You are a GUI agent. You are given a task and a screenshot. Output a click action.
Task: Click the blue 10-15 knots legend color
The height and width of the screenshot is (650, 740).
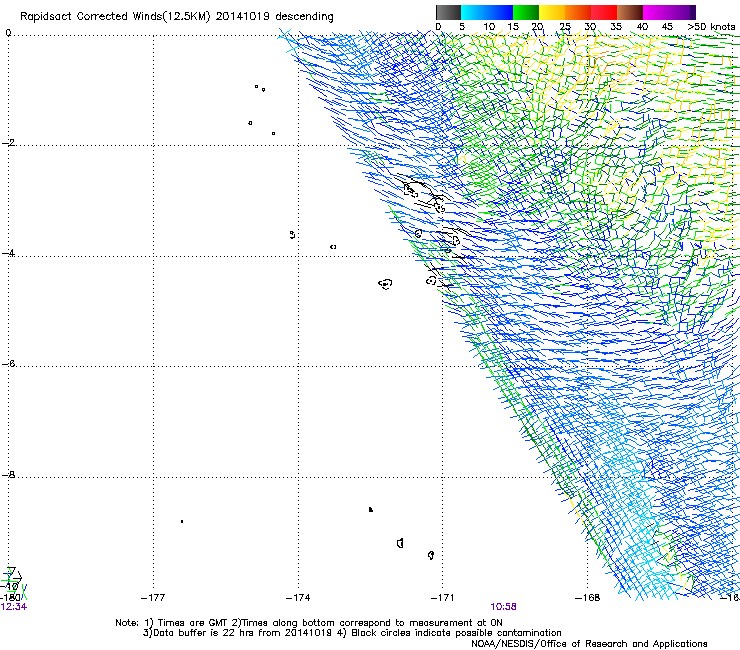coord(500,12)
